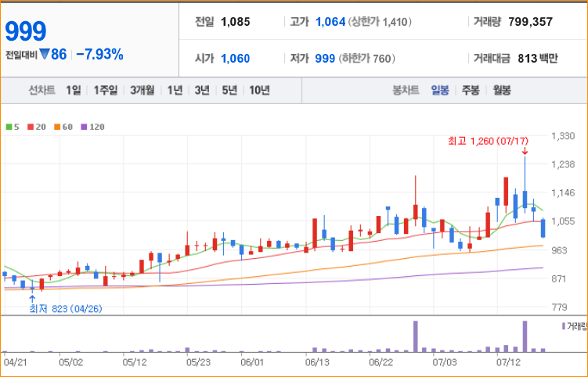Select the 3개월 line chart period

point(142,90)
